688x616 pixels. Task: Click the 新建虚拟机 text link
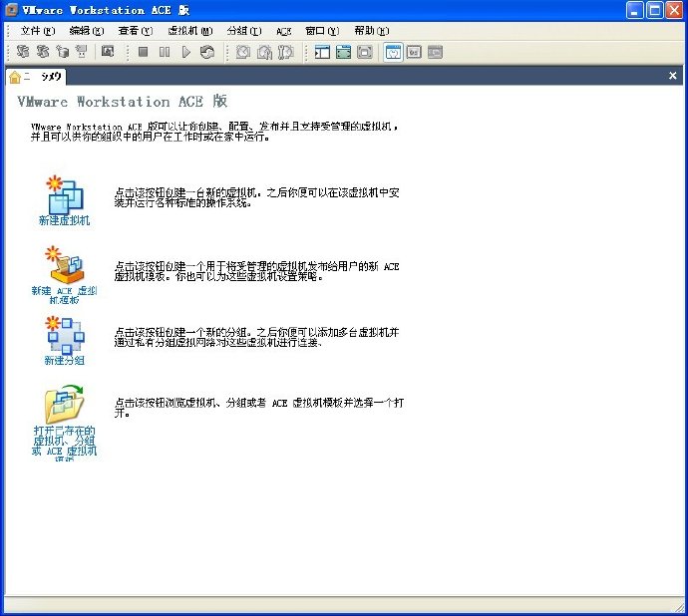[64, 220]
